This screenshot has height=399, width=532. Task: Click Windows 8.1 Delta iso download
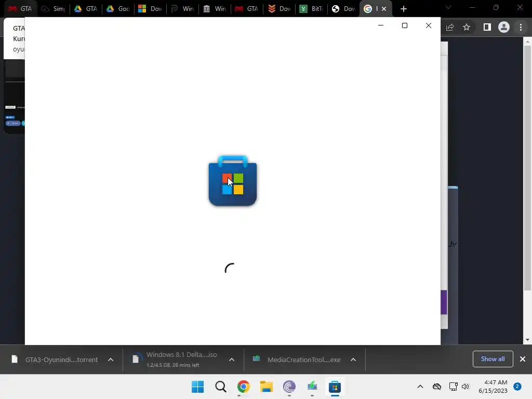pyautogui.click(x=175, y=360)
